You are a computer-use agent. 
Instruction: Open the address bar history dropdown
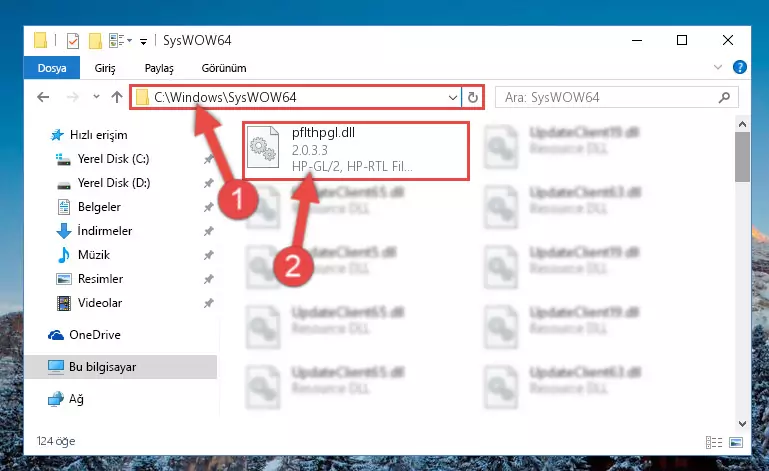453,98
